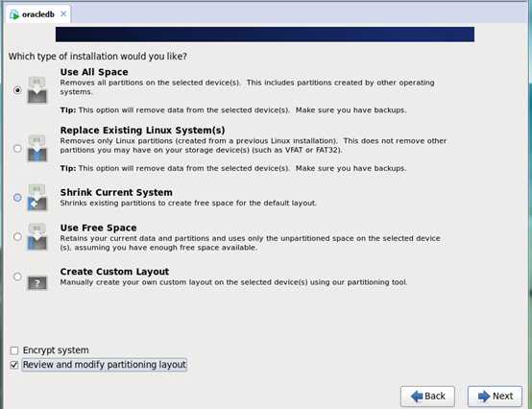
Task: Click the Shrink Current System icon
Action: [x=37, y=198]
